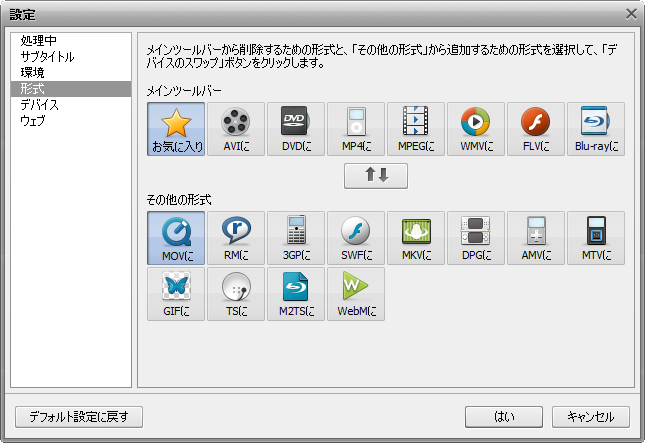Close the 設定 dialog window

(631, 14)
